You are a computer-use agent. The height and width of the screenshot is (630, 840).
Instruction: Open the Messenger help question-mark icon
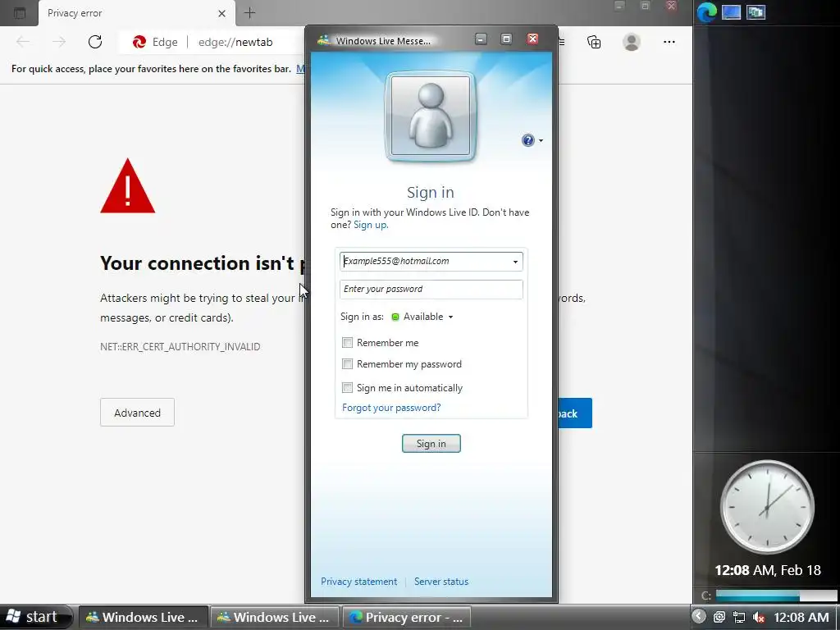pos(527,140)
